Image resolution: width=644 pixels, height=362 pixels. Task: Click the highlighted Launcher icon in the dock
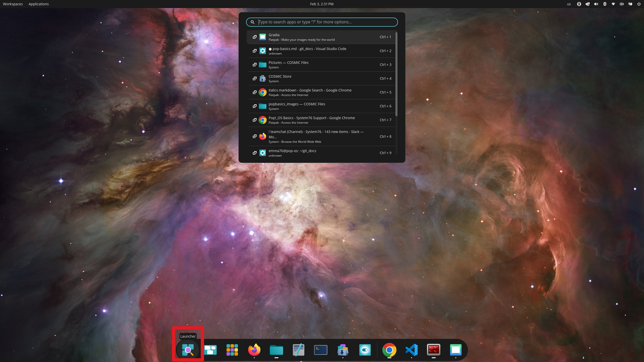[187, 350]
